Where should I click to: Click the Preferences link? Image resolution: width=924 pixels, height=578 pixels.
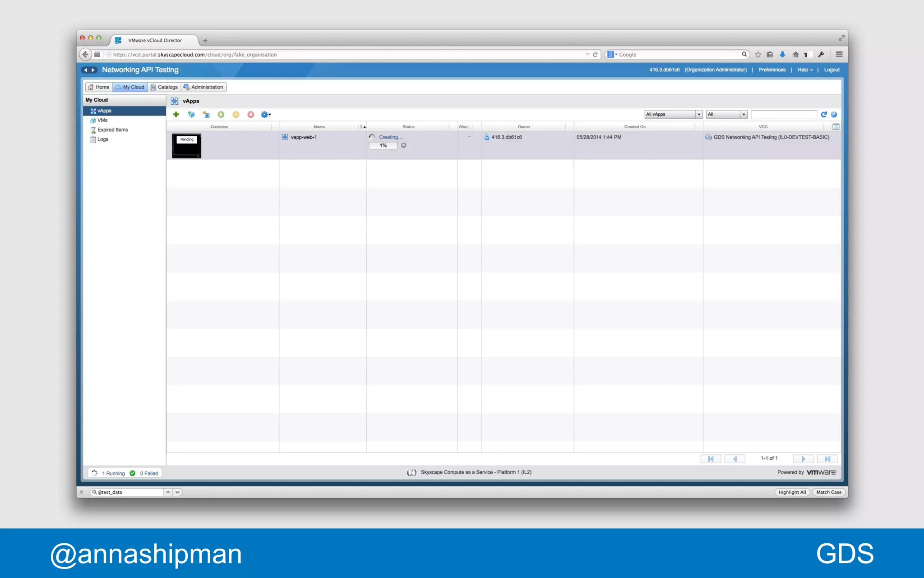pos(772,70)
